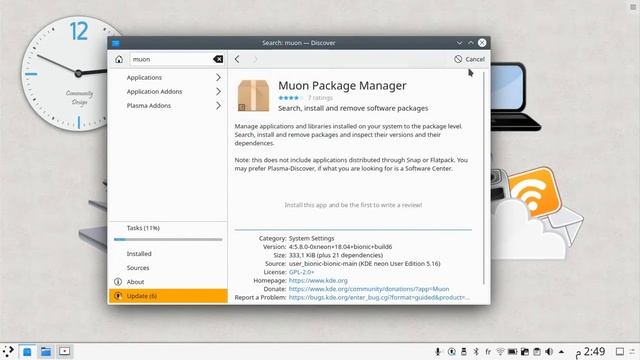640x360 pixels.
Task: Expand hidden system tray icons arrow
Action: coord(562,351)
